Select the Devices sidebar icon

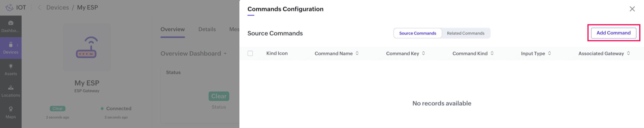click(x=11, y=45)
